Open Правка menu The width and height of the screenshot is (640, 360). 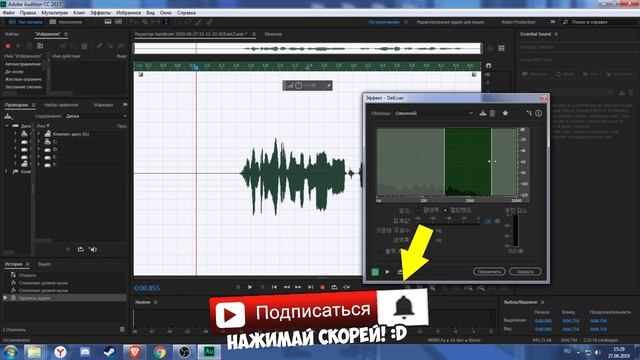(x=28, y=13)
